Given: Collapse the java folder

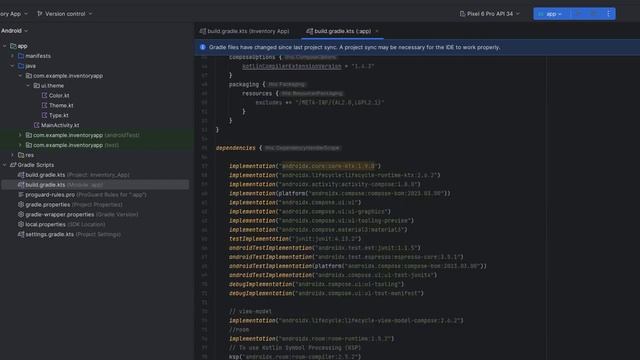Looking at the screenshot, I should pos(12,66).
